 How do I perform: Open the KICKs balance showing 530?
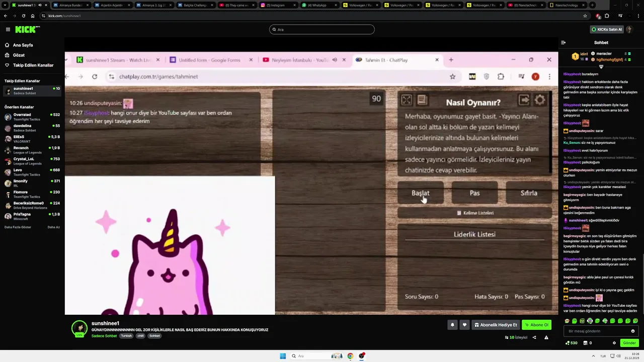click(572, 343)
